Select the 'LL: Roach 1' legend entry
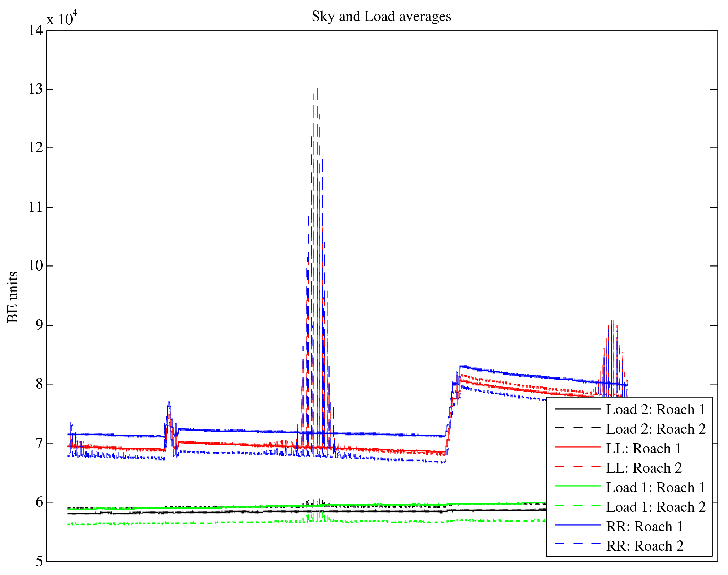Screen dimensions: 728x575 [644, 449]
